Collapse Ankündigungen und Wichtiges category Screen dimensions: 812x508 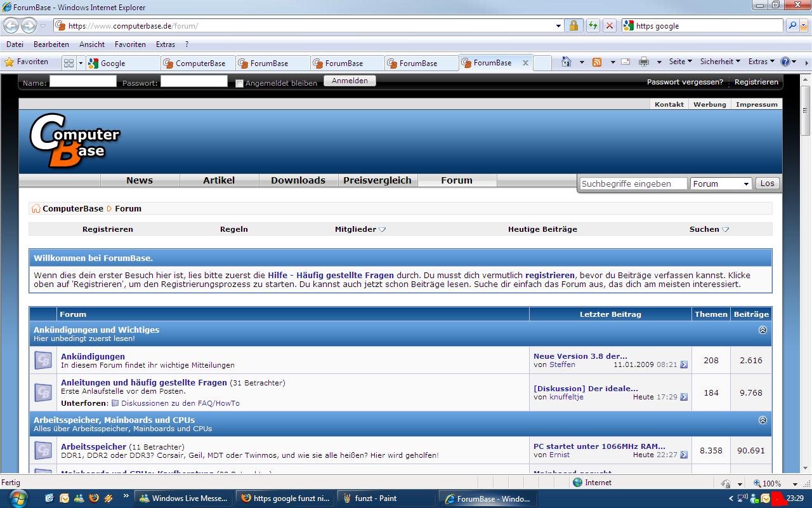point(763,330)
